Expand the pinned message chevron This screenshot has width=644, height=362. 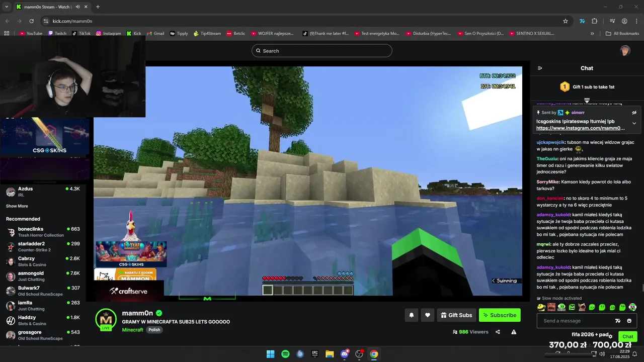[x=634, y=123]
